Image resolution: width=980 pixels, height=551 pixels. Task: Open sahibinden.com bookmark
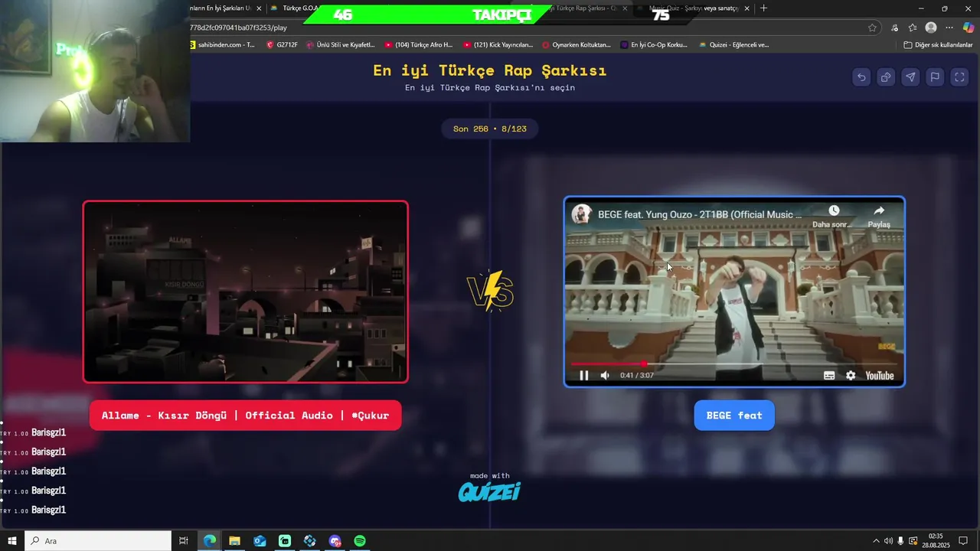[222, 44]
